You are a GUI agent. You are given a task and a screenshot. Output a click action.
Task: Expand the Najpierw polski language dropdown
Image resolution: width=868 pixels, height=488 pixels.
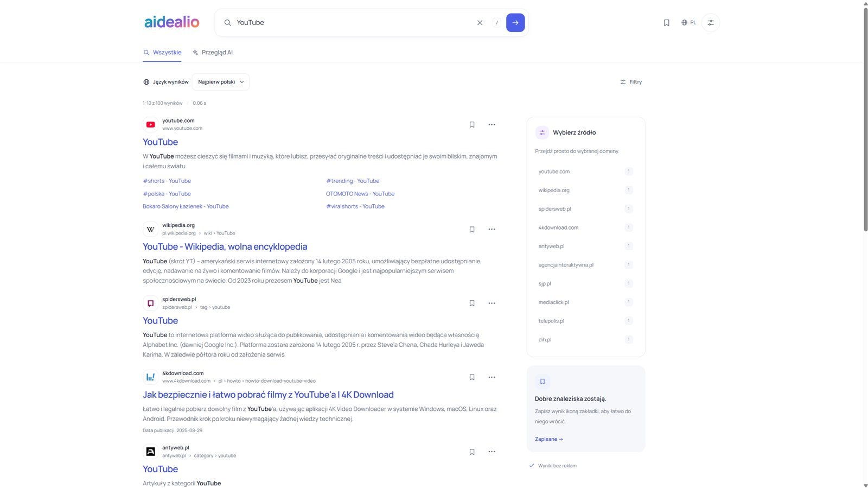point(221,82)
